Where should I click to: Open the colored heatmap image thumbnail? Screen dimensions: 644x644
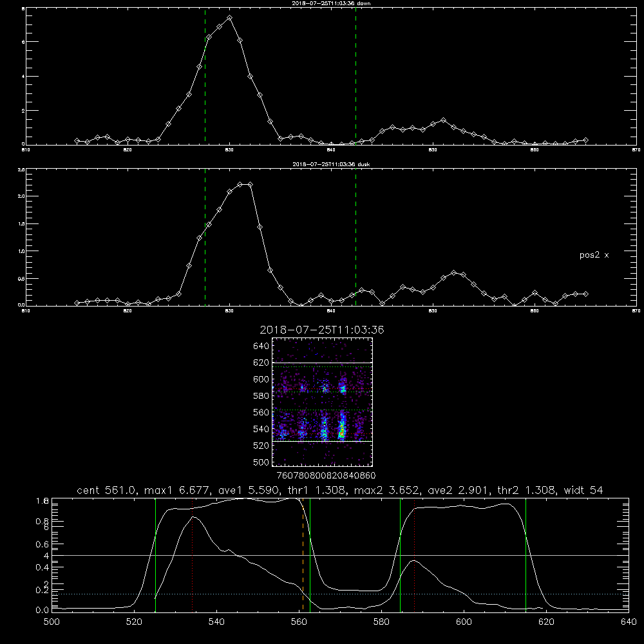[322, 402]
